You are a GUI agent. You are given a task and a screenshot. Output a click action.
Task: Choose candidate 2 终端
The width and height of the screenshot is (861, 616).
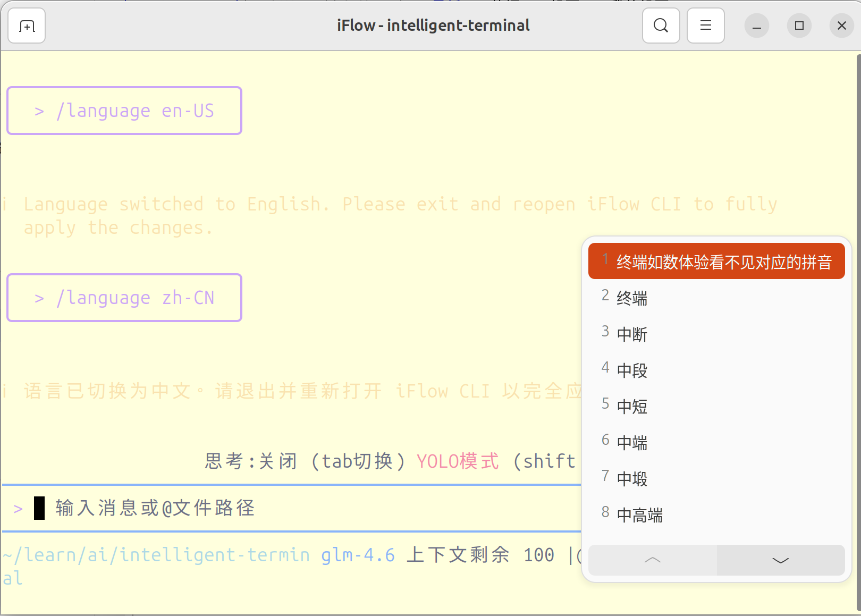click(x=632, y=298)
